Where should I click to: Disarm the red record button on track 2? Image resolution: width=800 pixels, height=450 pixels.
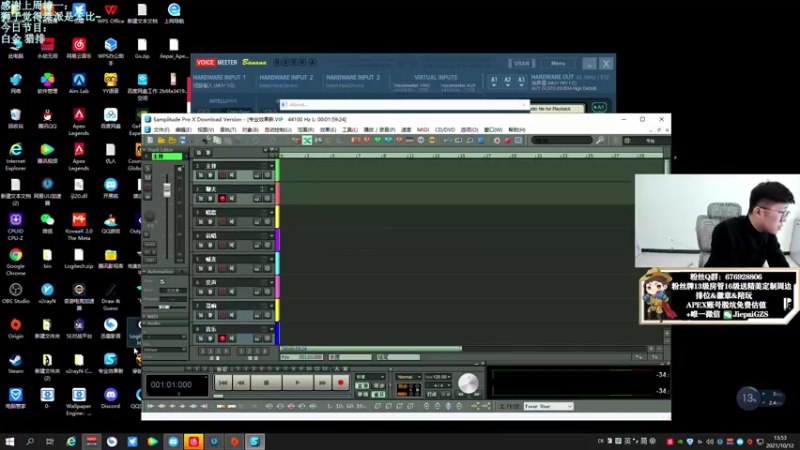(x=222, y=198)
